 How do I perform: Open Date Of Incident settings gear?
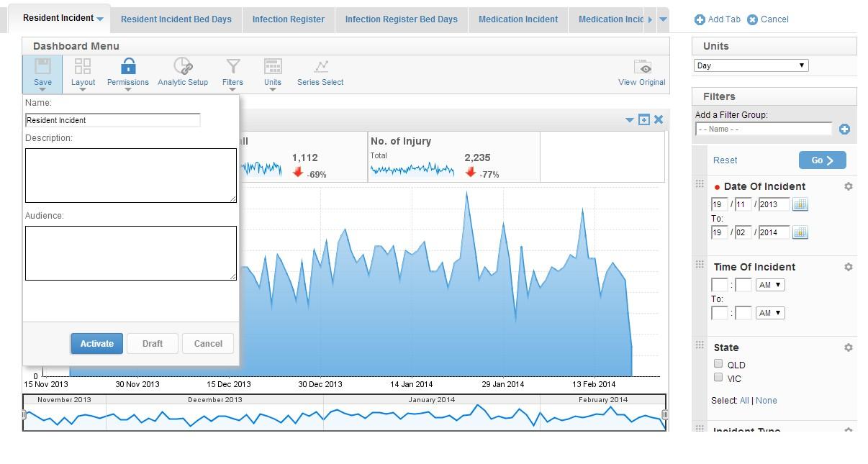click(x=849, y=186)
